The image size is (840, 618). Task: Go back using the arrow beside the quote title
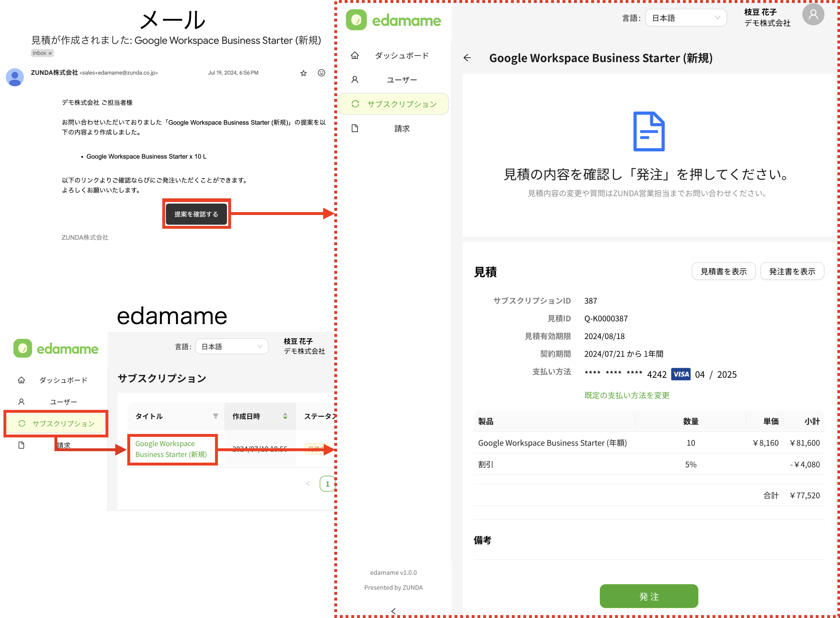coord(467,58)
